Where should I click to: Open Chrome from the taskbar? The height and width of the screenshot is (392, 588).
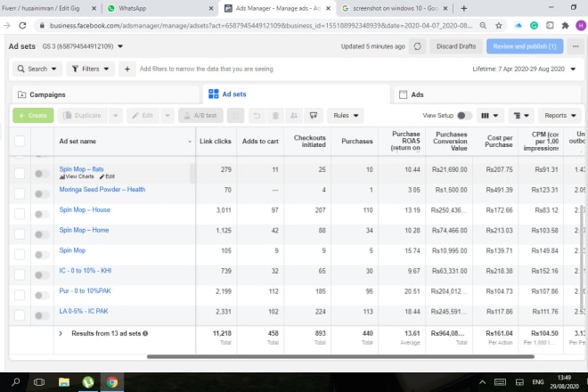[x=111, y=382]
